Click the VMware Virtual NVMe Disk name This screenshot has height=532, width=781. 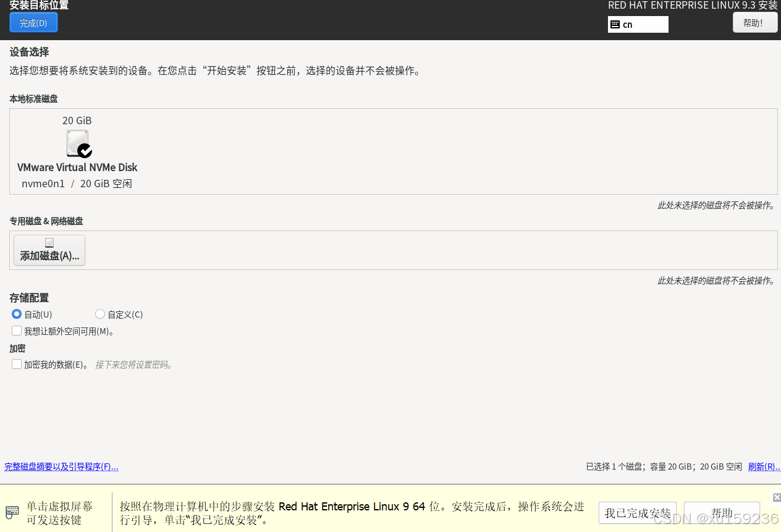77,167
